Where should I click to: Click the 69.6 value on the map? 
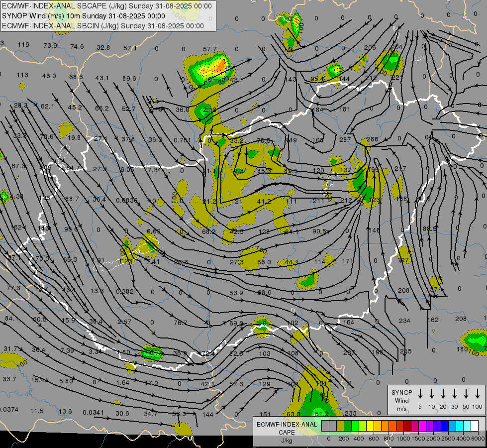236,324
